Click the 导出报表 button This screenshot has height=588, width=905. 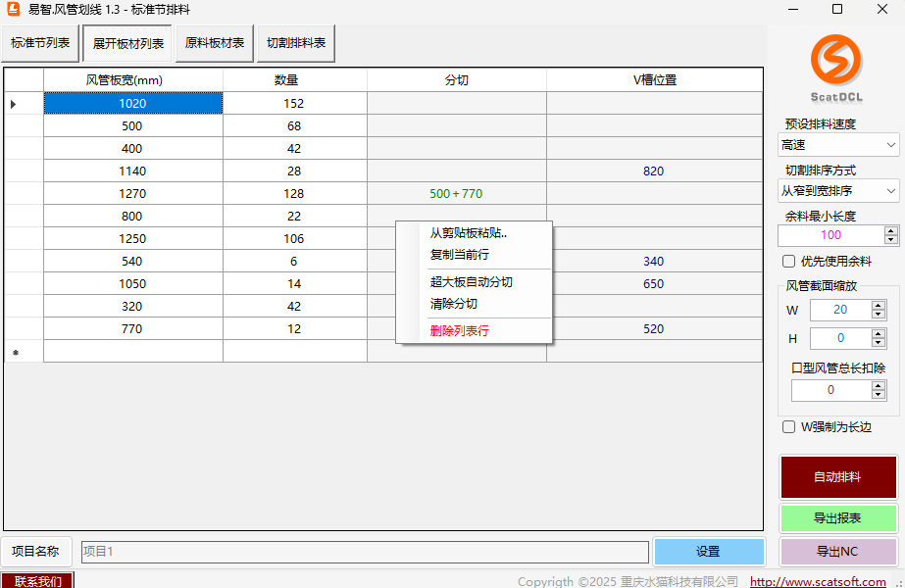pyautogui.click(x=837, y=518)
